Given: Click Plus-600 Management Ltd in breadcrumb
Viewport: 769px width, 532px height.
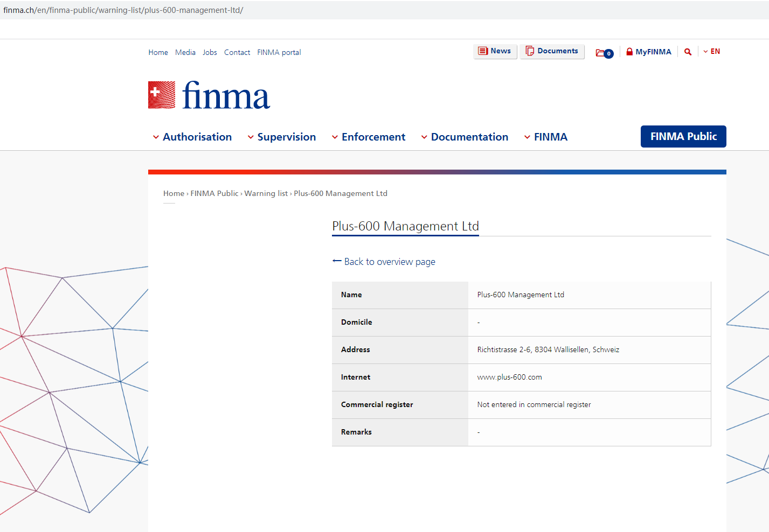Looking at the screenshot, I should coord(341,193).
